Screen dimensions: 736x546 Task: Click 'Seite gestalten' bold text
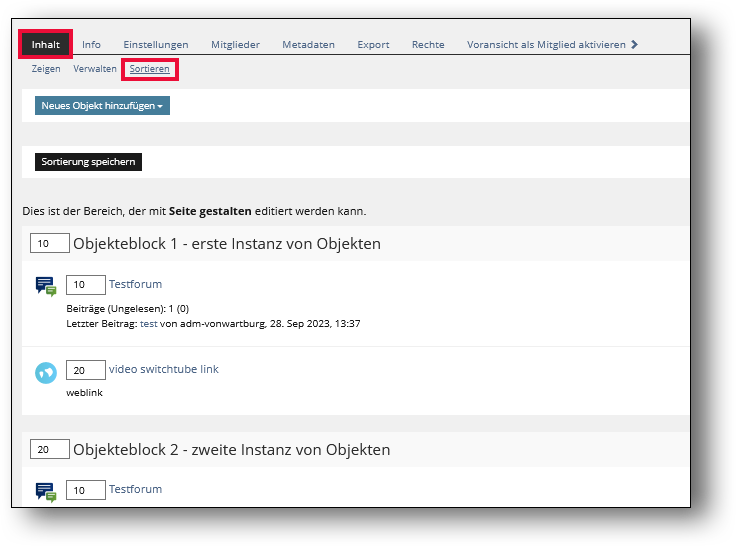coord(210,211)
